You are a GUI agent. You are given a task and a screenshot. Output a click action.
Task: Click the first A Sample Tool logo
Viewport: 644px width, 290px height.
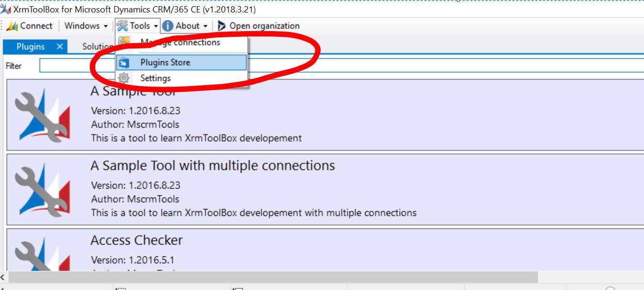click(x=42, y=115)
